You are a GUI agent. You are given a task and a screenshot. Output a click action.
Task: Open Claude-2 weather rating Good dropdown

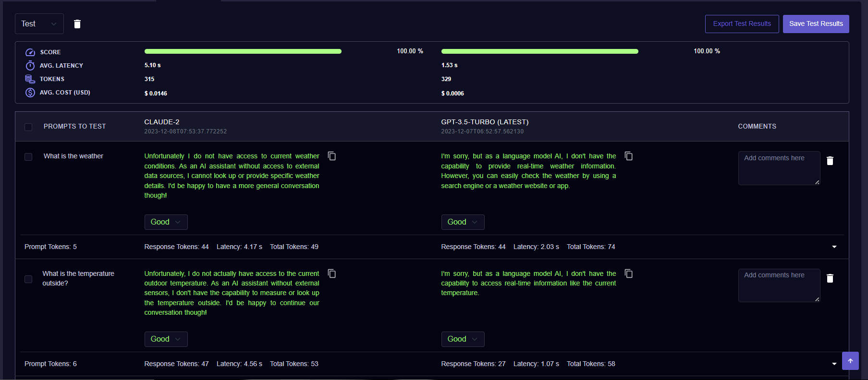click(166, 222)
